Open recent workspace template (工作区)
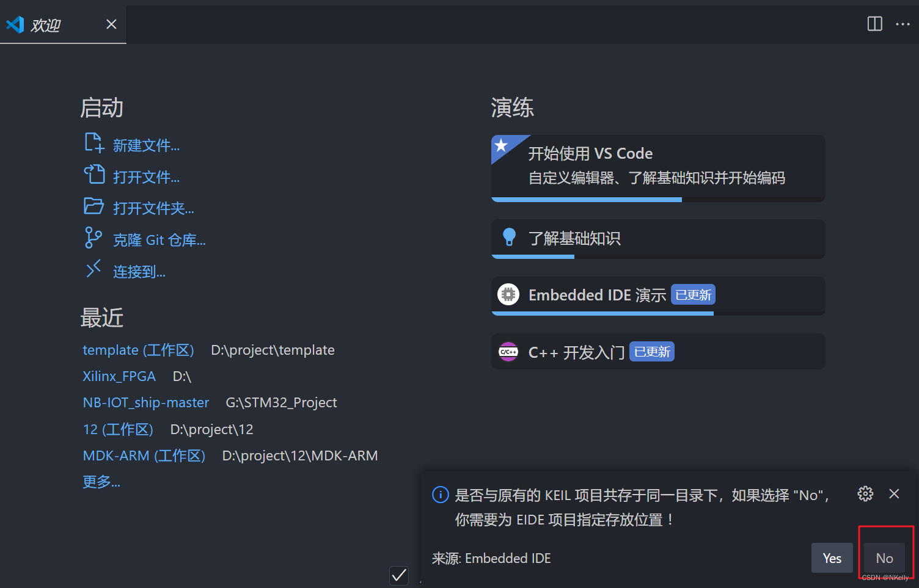This screenshot has width=919, height=588. point(138,350)
